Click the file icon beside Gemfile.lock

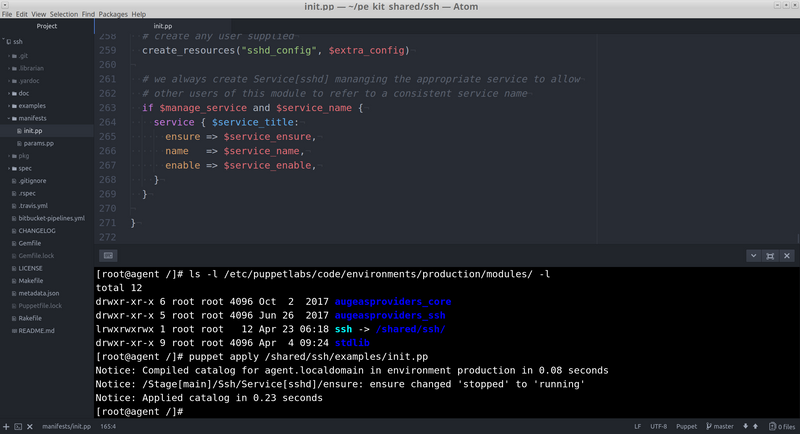(14, 256)
